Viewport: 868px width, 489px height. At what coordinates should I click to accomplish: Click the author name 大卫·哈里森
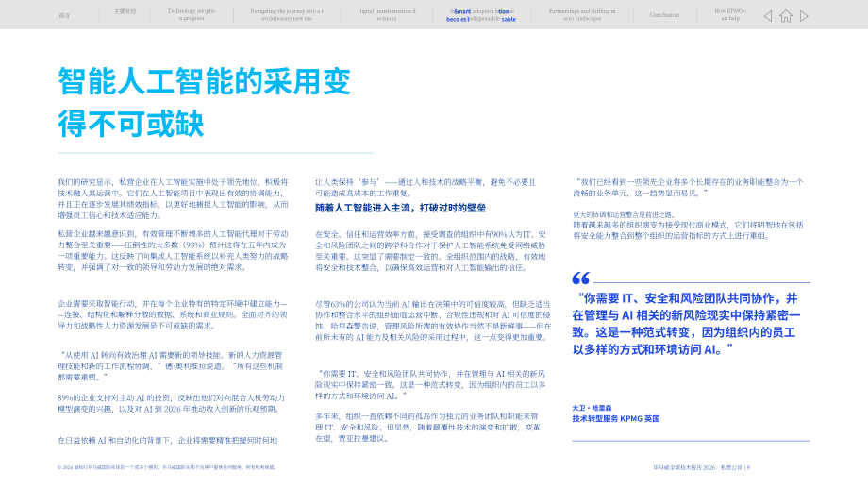[592, 408]
